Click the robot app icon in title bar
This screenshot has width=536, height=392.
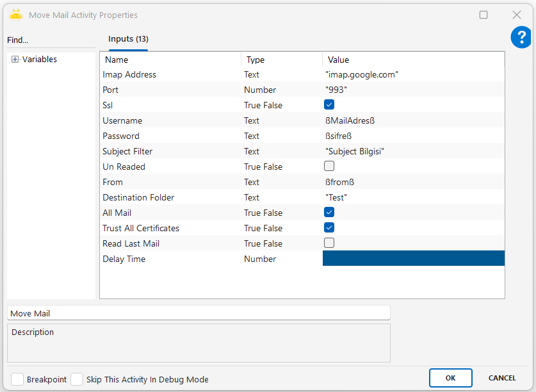point(16,15)
